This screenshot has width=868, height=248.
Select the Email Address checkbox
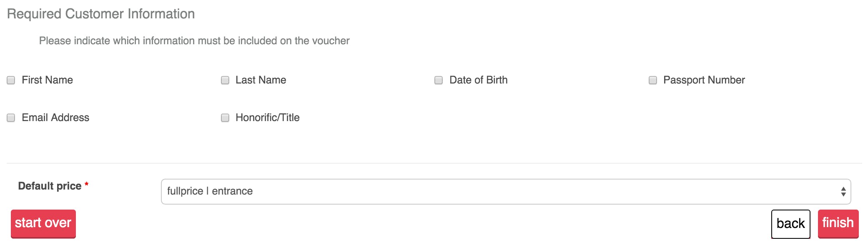pyautogui.click(x=11, y=118)
